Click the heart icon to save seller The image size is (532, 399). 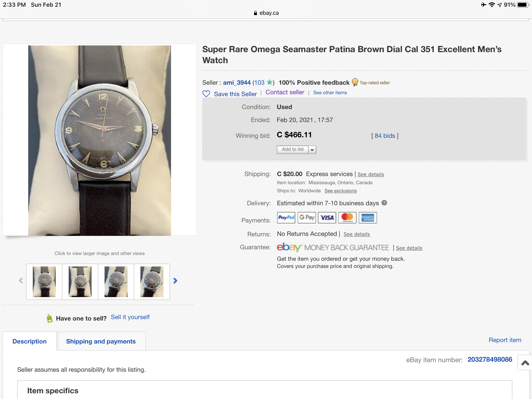point(206,94)
